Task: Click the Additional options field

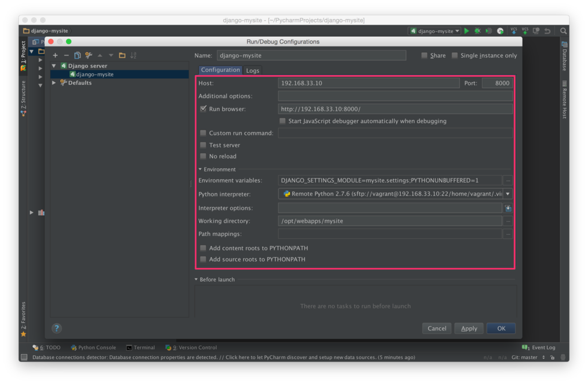Action: coord(395,96)
